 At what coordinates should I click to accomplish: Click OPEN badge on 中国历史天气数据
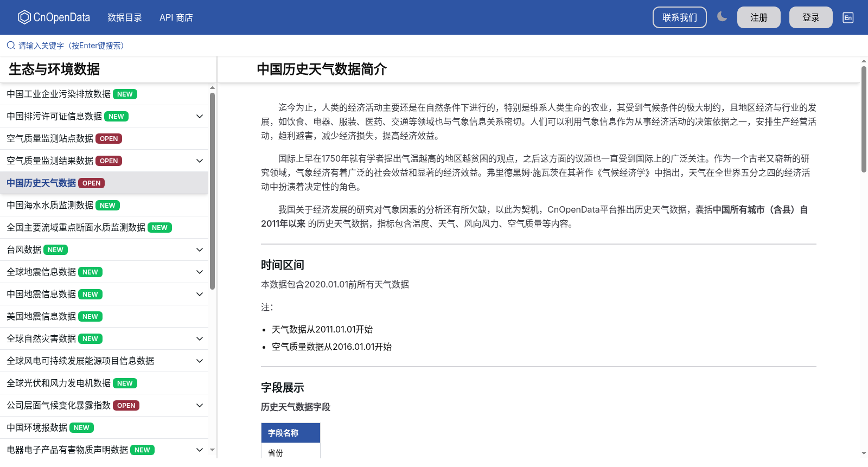click(91, 183)
